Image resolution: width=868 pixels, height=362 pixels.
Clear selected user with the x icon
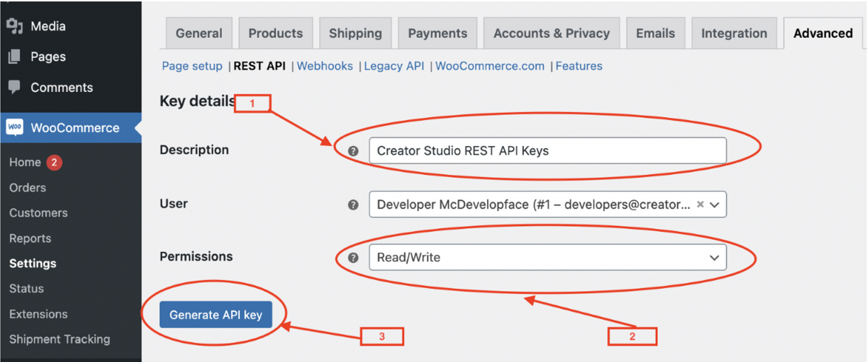[700, 204]
